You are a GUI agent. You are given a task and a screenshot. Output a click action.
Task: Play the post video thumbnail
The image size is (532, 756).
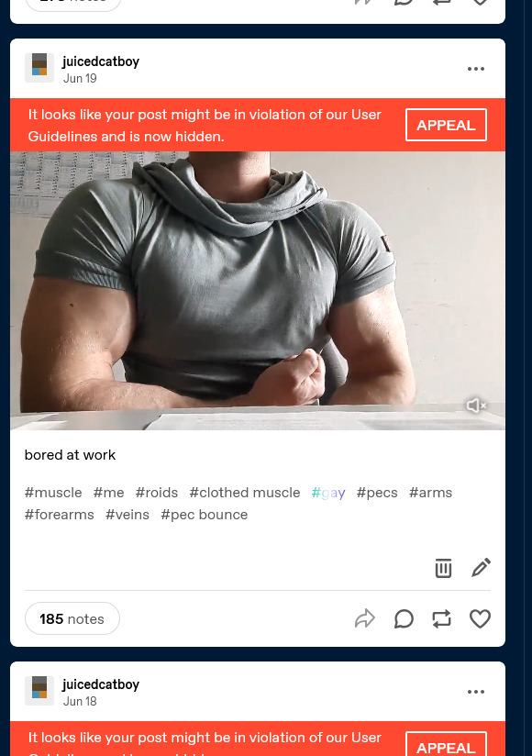click(258, 291)
